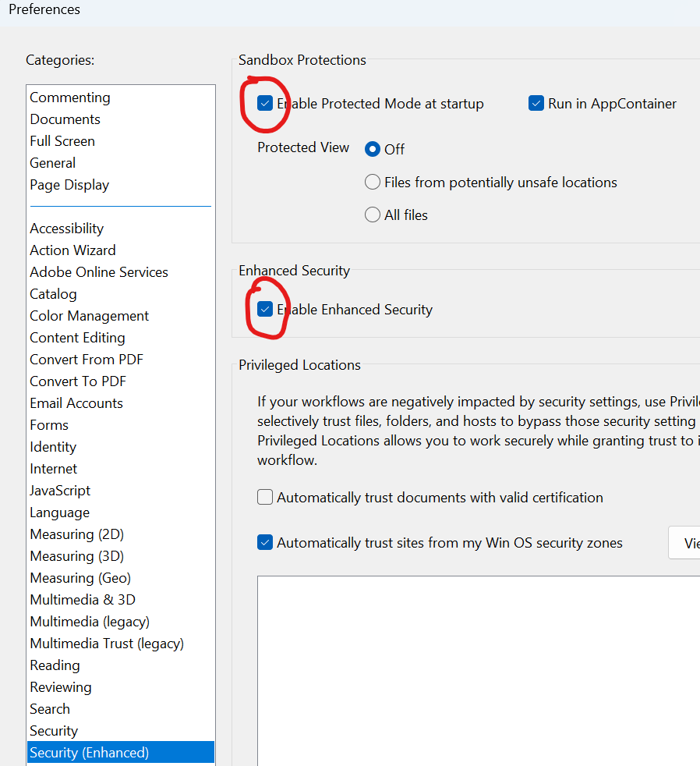Open the Email Accounts preferences
700x766 pixels.
76,403
